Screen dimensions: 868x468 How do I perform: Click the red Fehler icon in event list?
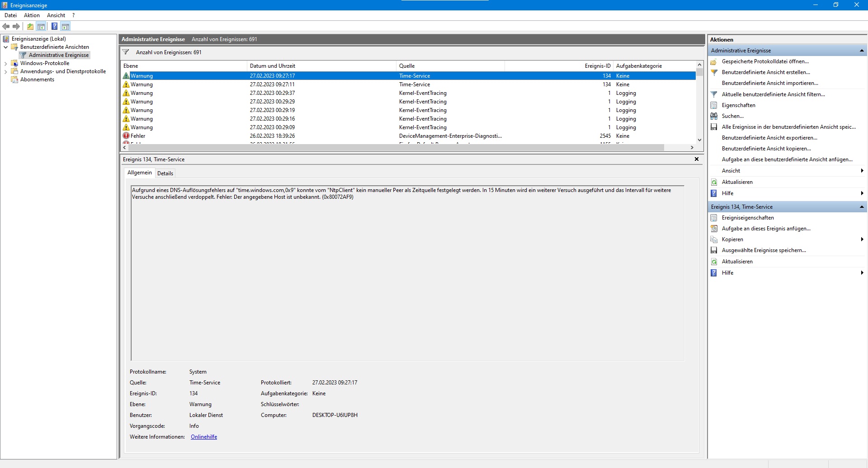click(x=126, y=136)
